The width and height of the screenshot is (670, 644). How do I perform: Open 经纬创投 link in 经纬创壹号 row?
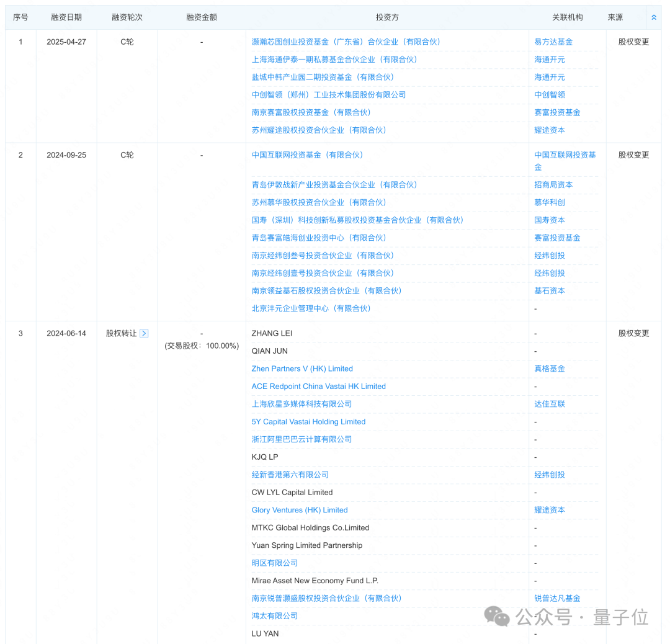tap(550, 273)
